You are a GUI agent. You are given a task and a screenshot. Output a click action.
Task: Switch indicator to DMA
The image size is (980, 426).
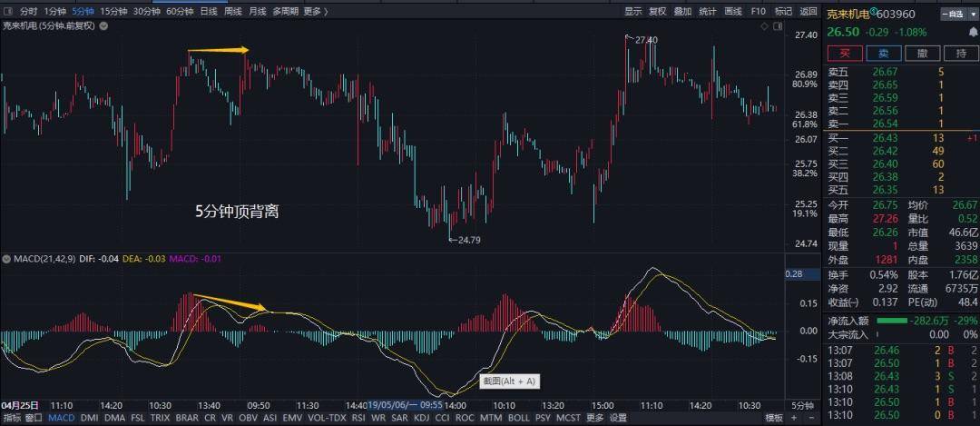pyautogui.click(x=114, y=418)
